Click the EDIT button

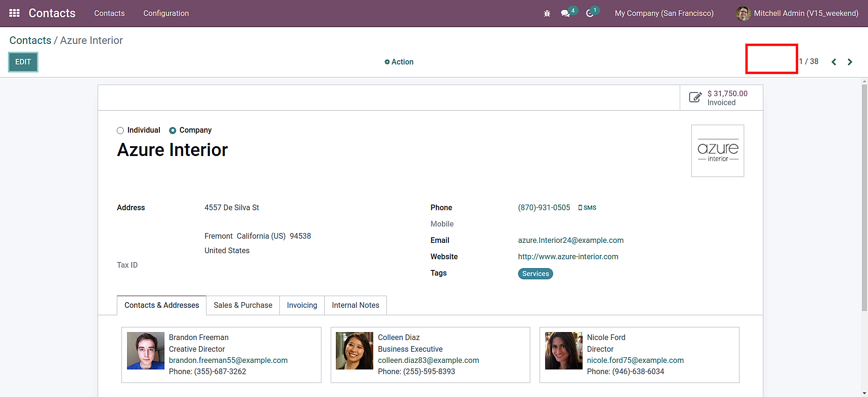23,62
